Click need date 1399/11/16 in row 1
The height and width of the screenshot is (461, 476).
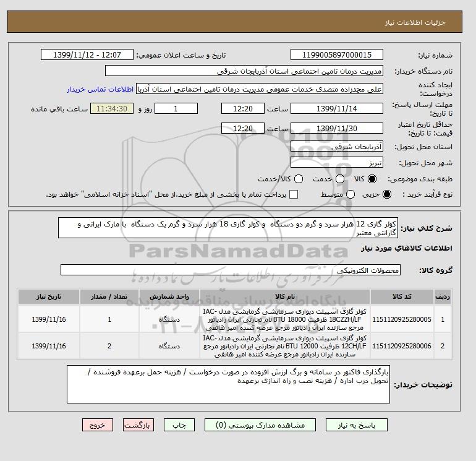coord(49,319)
